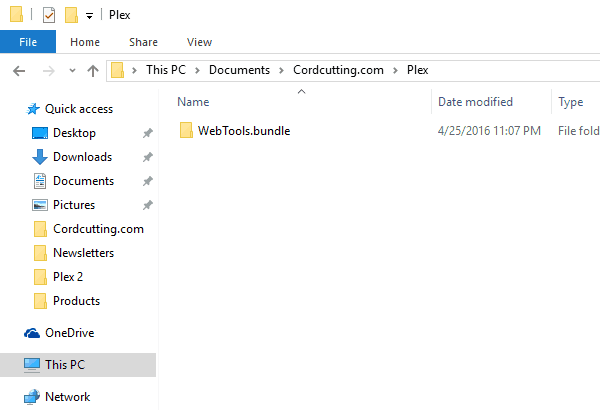This screenshot has height=410, width=600.
Task: Open the Recent locations dropdown arrow
Action: (72, 70)
